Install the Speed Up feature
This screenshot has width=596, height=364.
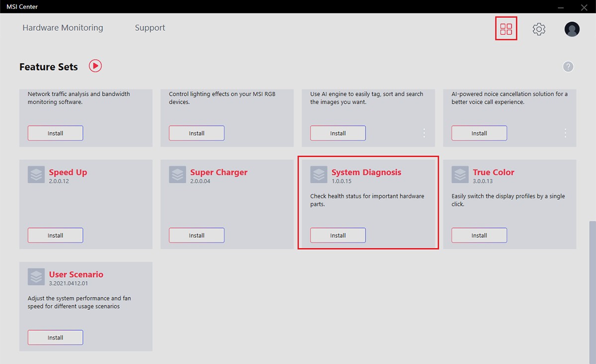(x=55, y=235)
